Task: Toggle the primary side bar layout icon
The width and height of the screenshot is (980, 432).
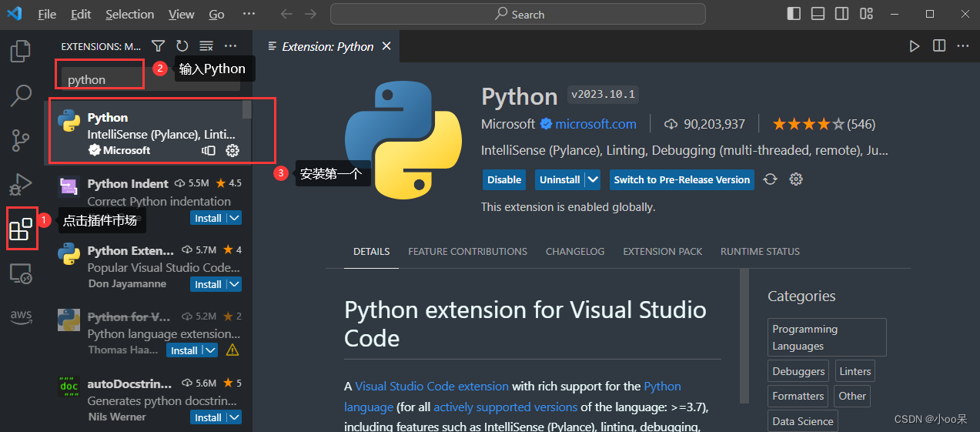Action: 794,14
